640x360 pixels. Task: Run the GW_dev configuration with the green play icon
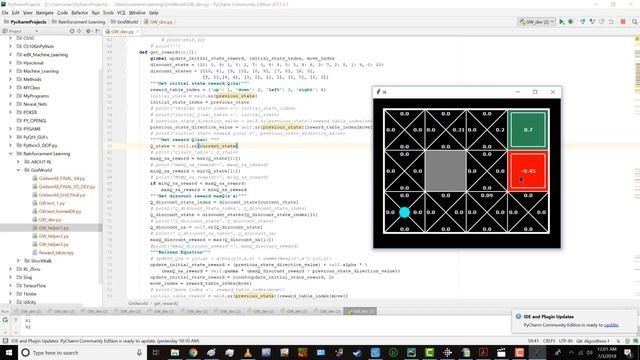(562, 22)
